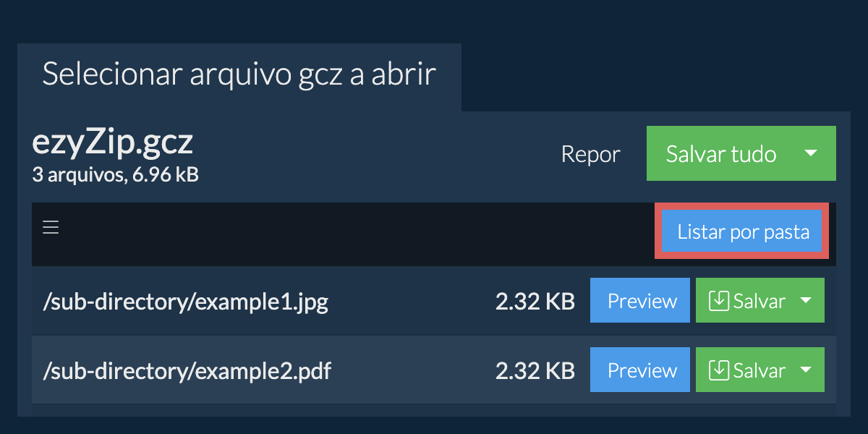Viewport: 868px width, 434px height.
Task: Expand Salvar options arrow for example1.jpg
Action: (x=806, y=301)
